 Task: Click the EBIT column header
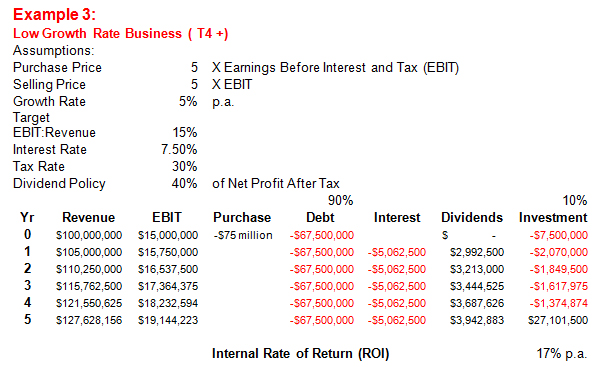(167, 217)
